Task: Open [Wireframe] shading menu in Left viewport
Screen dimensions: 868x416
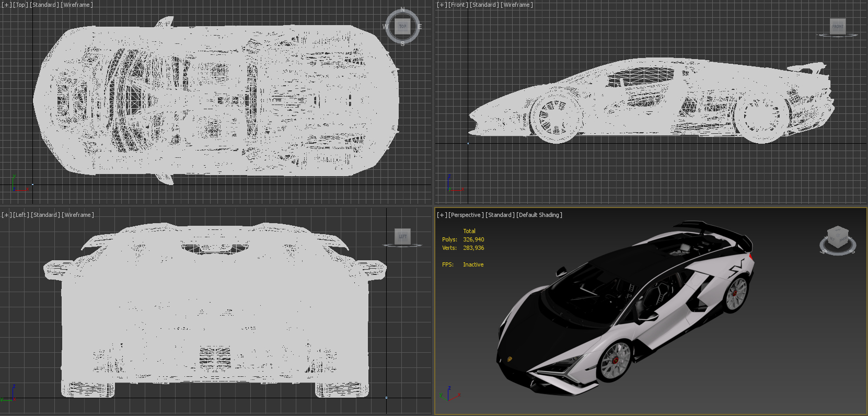Action: (78, 215)
